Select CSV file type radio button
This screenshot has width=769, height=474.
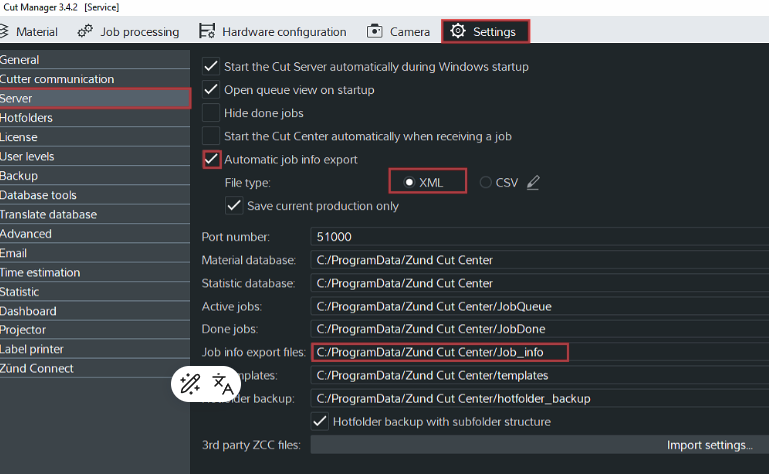[x=485, y=182]
